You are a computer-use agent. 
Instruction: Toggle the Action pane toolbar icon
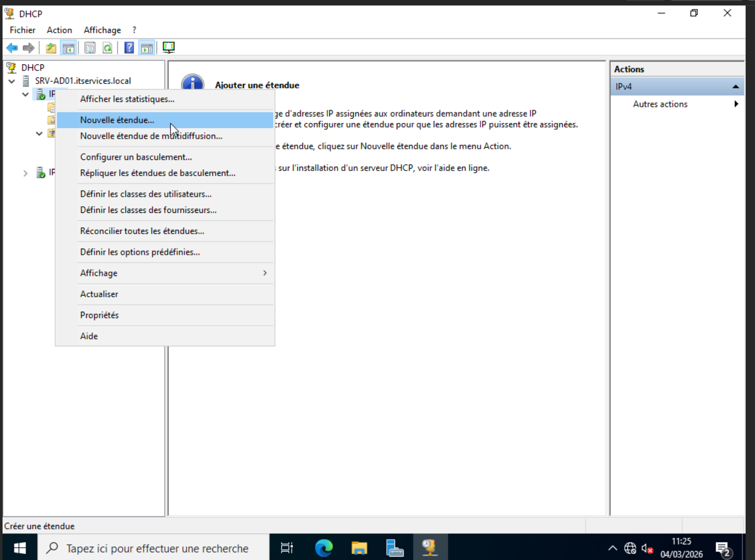(x=147, y=48)
